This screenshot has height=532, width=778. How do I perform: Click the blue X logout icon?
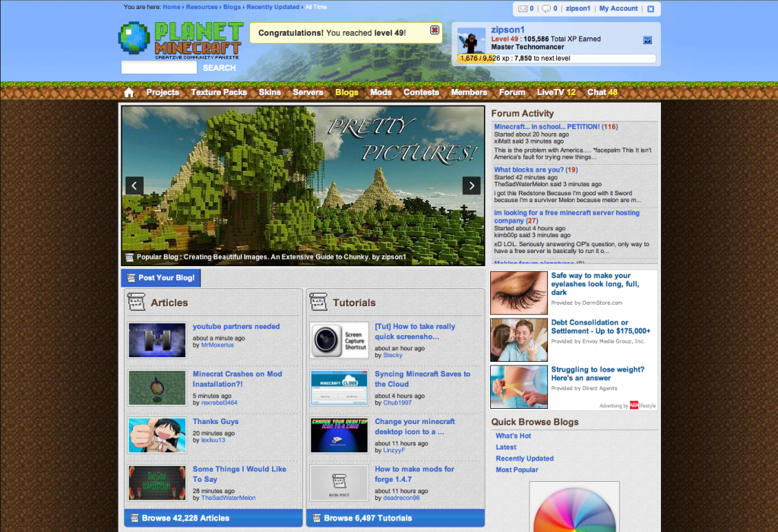650,9
